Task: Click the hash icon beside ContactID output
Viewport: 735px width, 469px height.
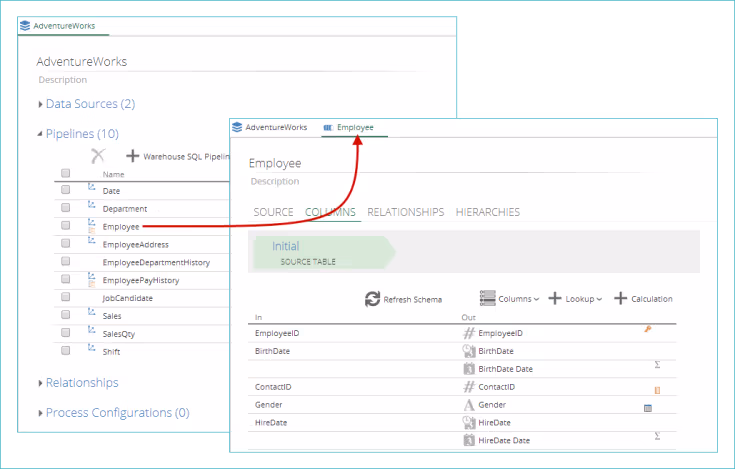Action: click(468, 386)
